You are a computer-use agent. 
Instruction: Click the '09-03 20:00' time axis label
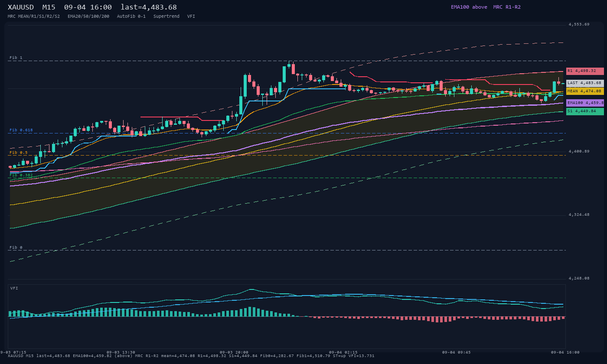tap(234, 352)
